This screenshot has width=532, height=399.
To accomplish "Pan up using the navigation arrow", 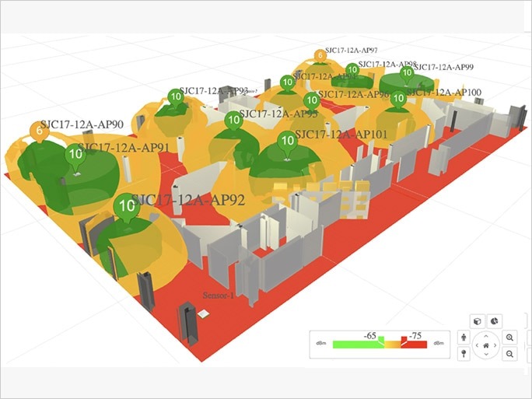I will coord(486,335).
